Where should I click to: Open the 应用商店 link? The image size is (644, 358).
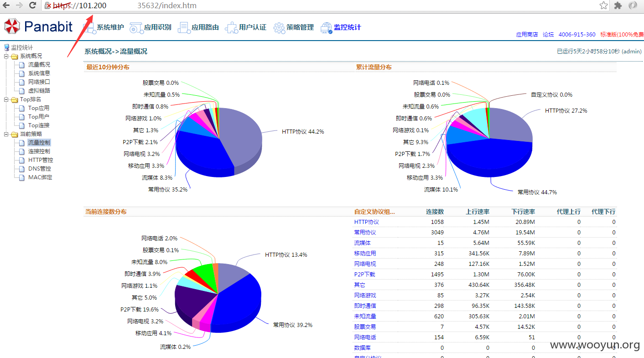coord(527,35)
